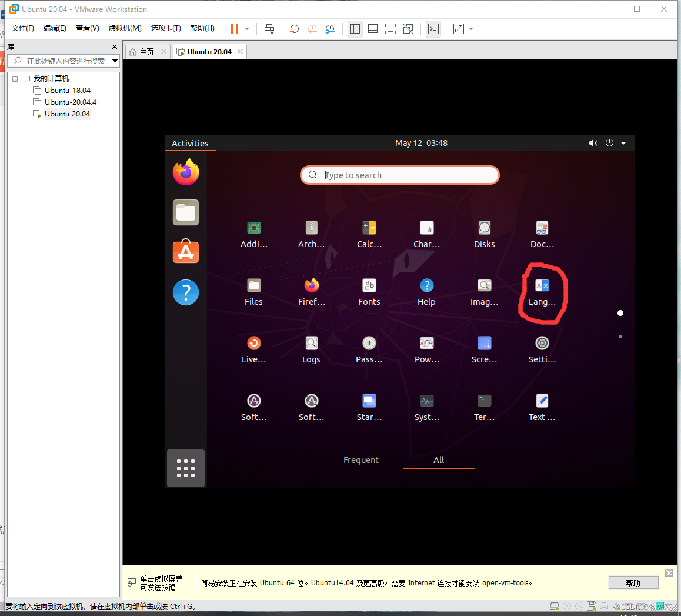
Task: Open the Document Viewer app
Action: coord(542,228)
